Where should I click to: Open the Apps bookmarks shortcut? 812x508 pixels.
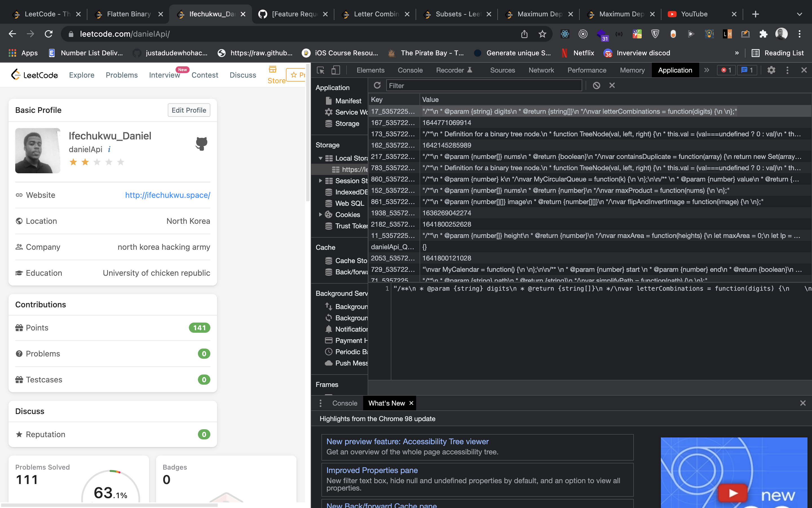(x=23, y=53)
